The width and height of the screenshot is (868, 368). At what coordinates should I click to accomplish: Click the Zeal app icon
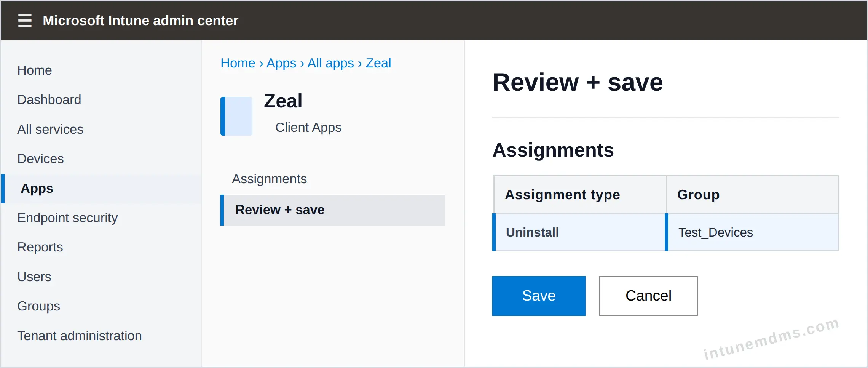pyautogui.click(x=236, y=116)
